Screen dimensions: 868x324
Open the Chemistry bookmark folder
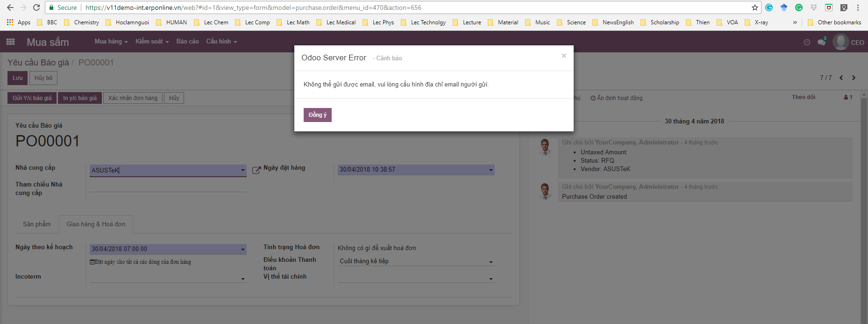[82, 22]
